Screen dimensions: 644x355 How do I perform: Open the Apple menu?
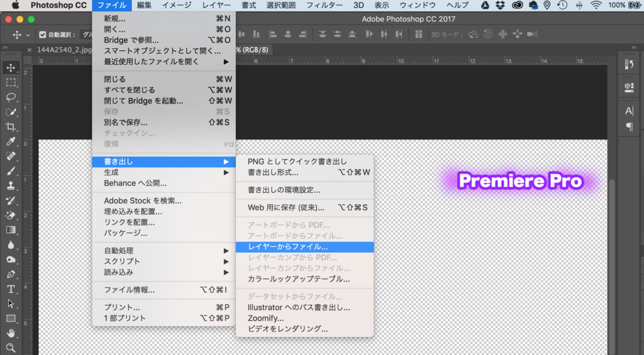(16, 5)
